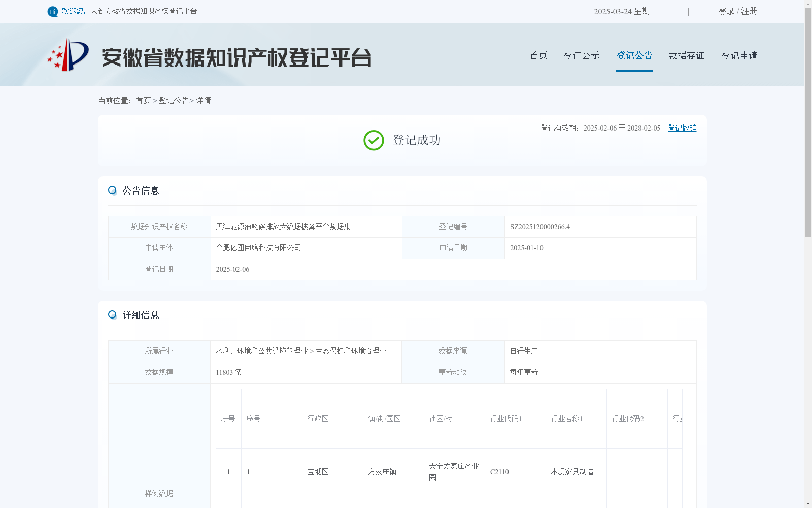Click the scrollbar down arrow
Image resolution: width=812 pixels, height=508 pixels.
pyautogui.click(x=808, y=504)
